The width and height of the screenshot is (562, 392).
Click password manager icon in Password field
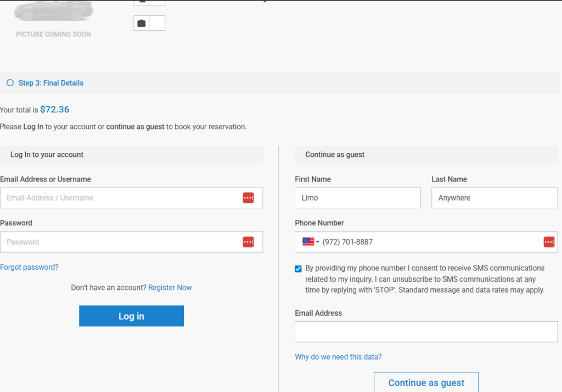pyautogui.click(x=248, y=242)
